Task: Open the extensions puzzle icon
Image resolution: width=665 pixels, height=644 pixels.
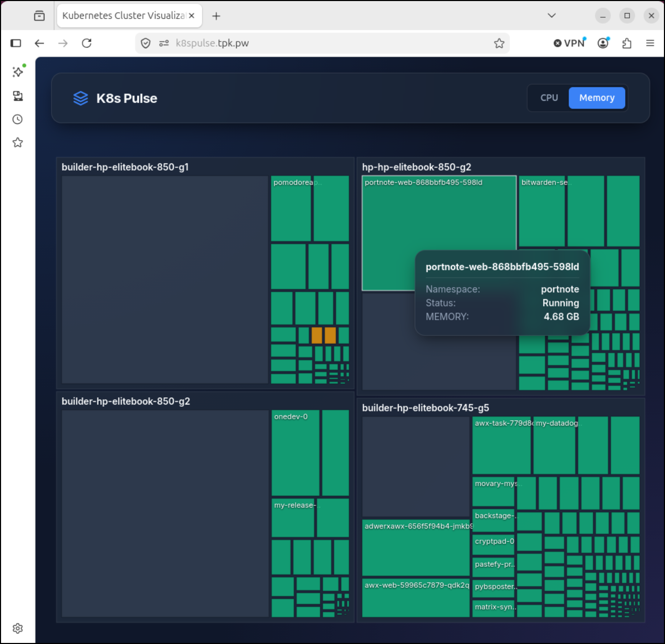Action: point(627,43)
